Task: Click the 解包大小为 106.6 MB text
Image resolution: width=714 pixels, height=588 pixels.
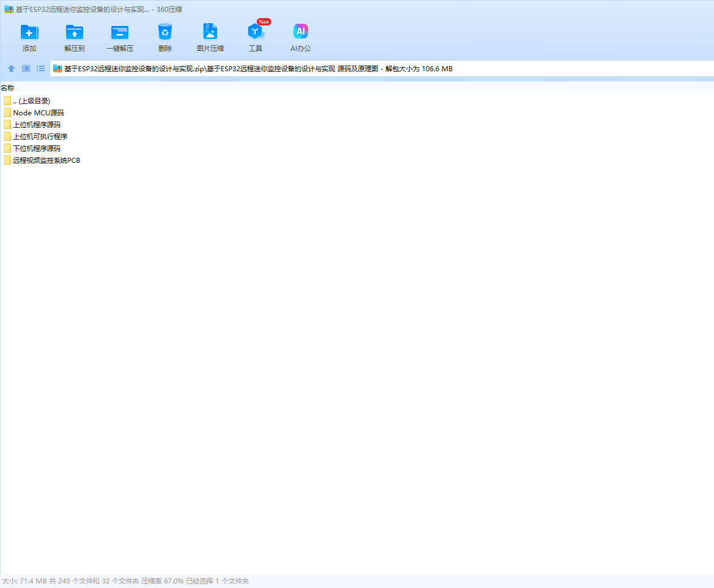Action: tap(419, 69)
